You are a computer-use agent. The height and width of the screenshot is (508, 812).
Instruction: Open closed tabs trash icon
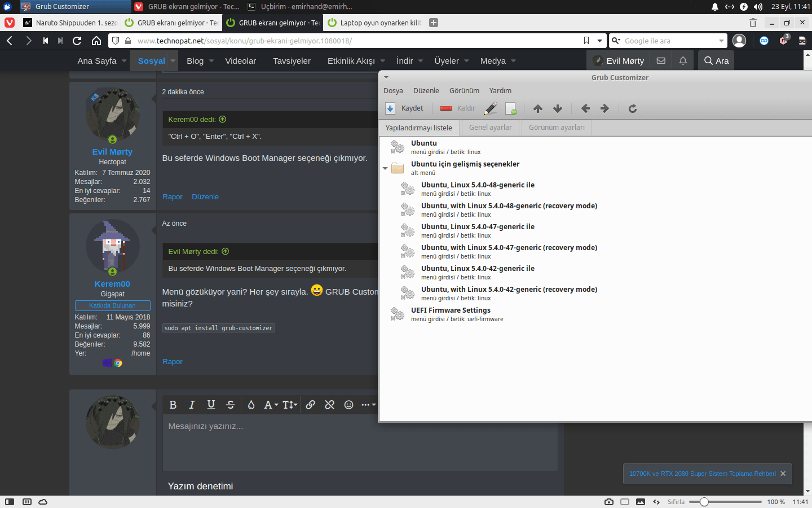(x=753, y=23)
